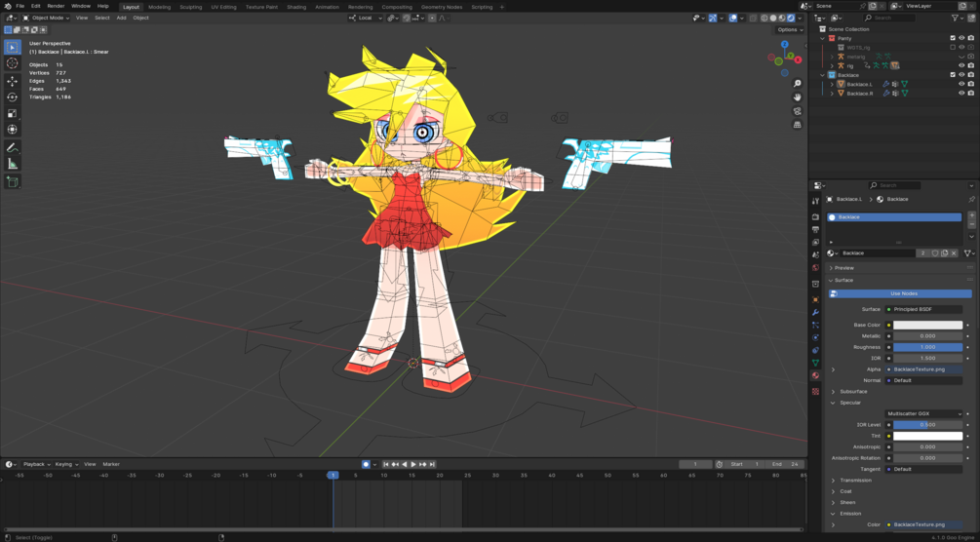
Task: Click the play animation button
Action: click(413, 464)
